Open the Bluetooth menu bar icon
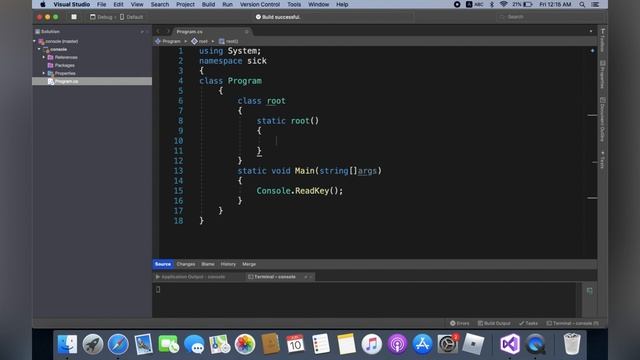 pos(492,4)
